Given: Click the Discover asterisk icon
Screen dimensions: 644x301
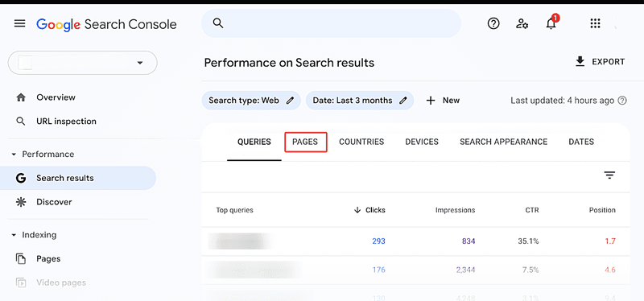Looking at the screenshot, I should click(21, 202).
